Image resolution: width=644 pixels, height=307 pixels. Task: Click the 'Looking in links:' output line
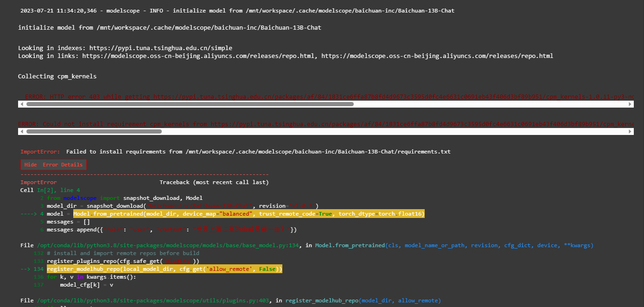[286, 56]
